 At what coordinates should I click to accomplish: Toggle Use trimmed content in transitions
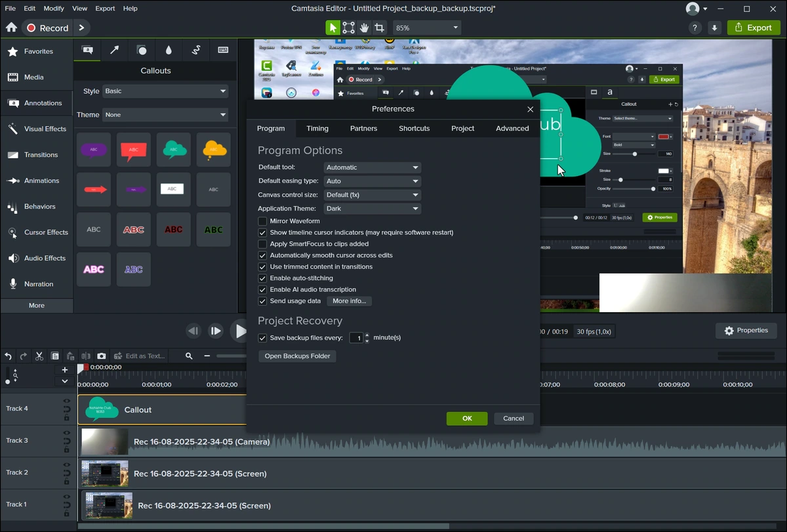coord(262,267)
